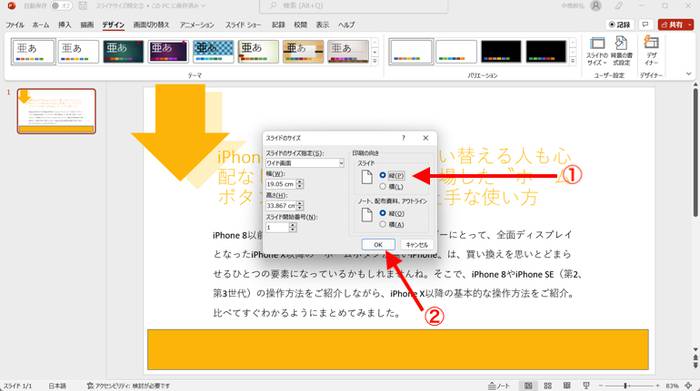Confirm the dialog with OK
This screenshot has height=391, width=700.
point(378,245)
